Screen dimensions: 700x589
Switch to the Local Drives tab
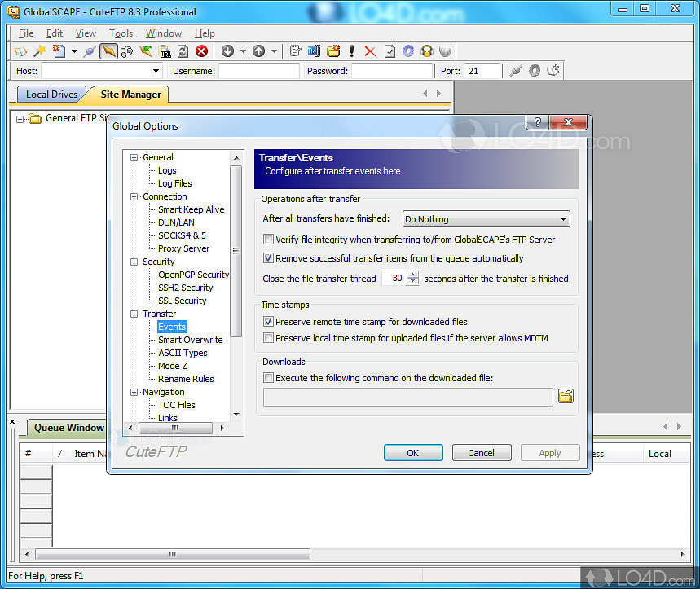pyautogui.click(x=51, y=95)
